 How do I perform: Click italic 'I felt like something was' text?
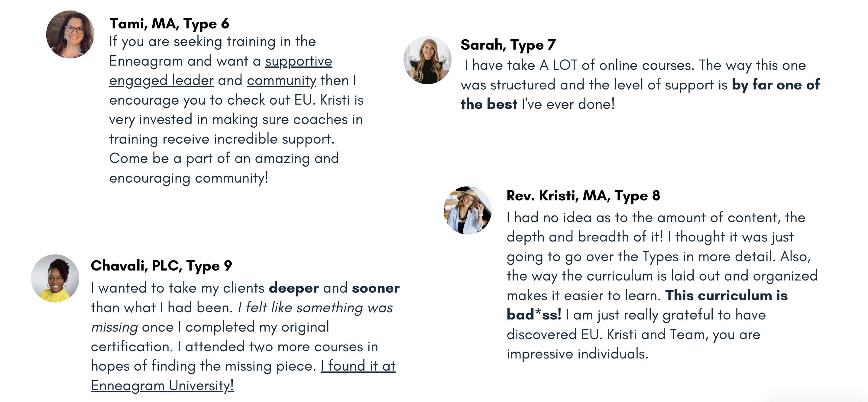coord(315,308)
